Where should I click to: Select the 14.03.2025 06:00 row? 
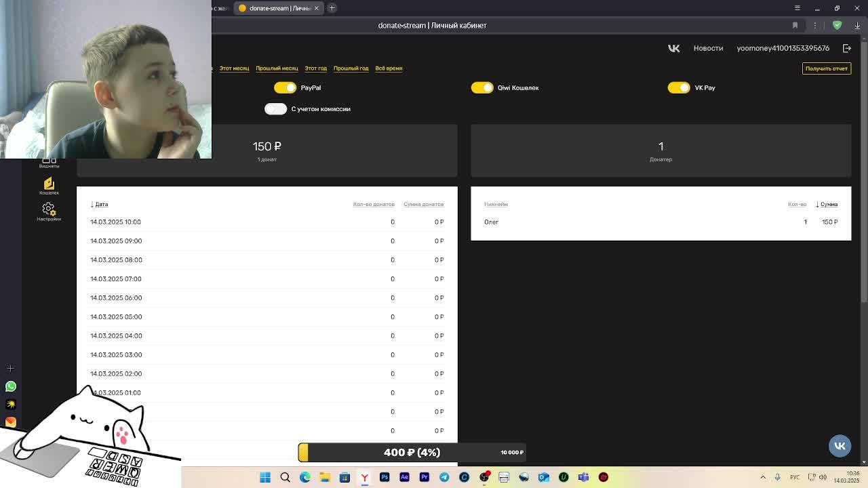click(x=267, y=298)
